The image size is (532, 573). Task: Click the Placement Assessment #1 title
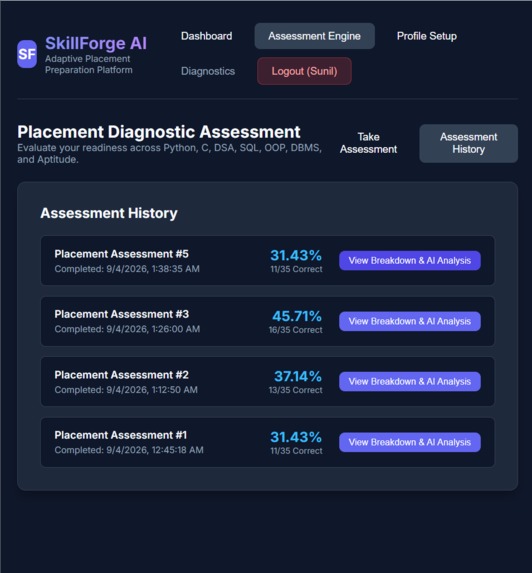tap(121, 435)
